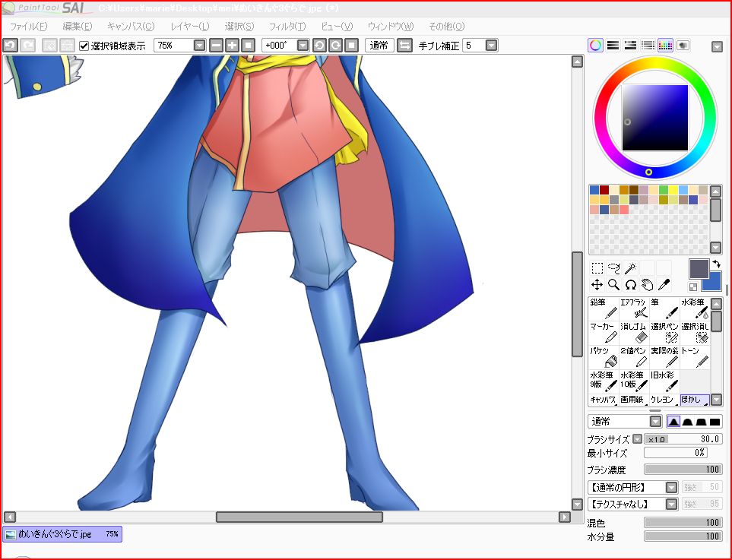Choose the 2値ペン binary pen tool
The image size is (732, 560).
click(633, 357)
